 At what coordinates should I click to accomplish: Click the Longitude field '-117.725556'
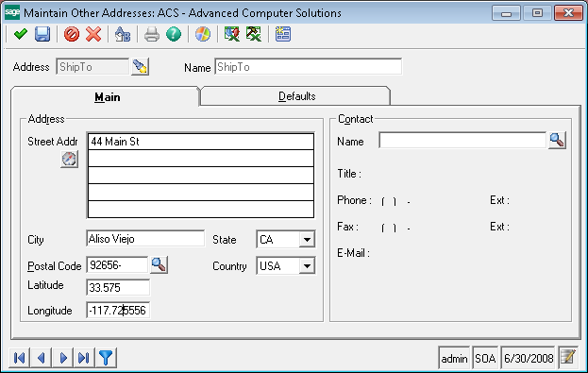pyautogui.click(x=118, y=310)
